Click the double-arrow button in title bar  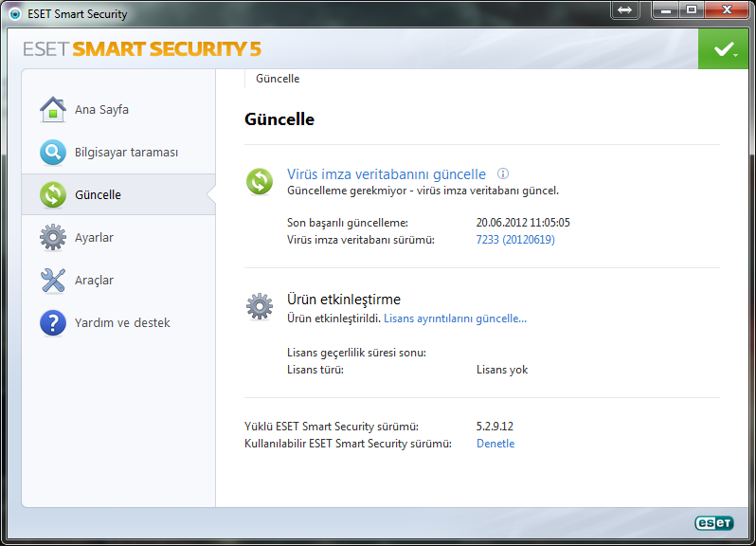624,9
